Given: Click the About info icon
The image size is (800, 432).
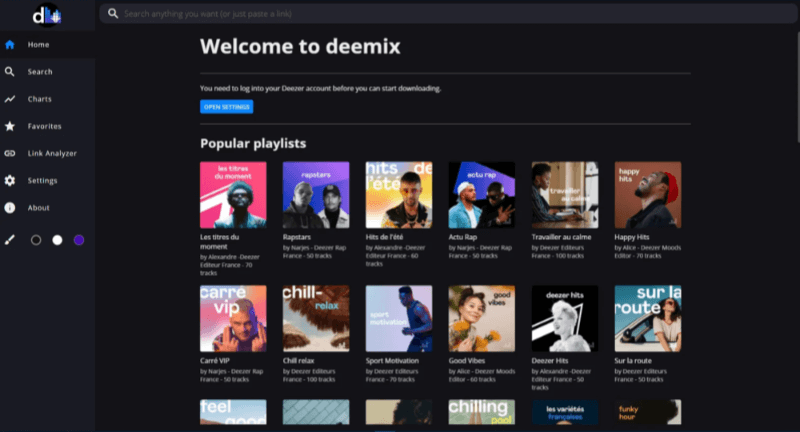Looking at the screenshot, I should tap(10, 208).
